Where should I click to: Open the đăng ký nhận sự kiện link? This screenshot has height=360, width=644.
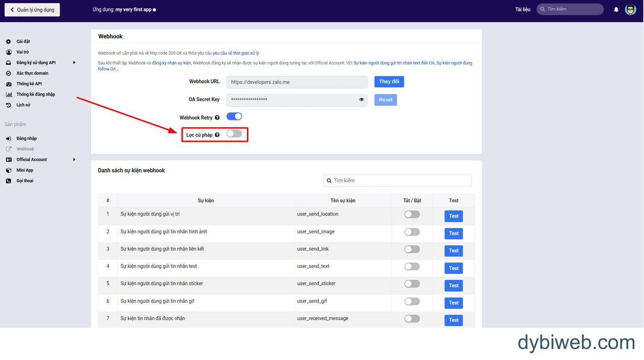[x=172, y=63]
